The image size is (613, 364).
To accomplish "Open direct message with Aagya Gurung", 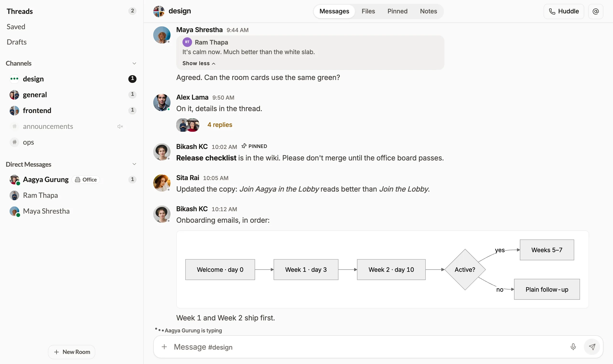I will click(72, 180).
